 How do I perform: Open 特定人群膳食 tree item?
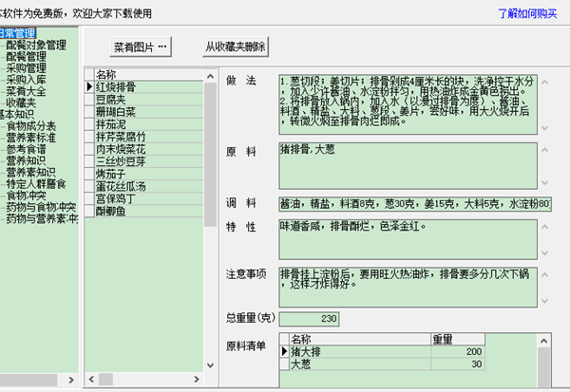click(36, 184)
